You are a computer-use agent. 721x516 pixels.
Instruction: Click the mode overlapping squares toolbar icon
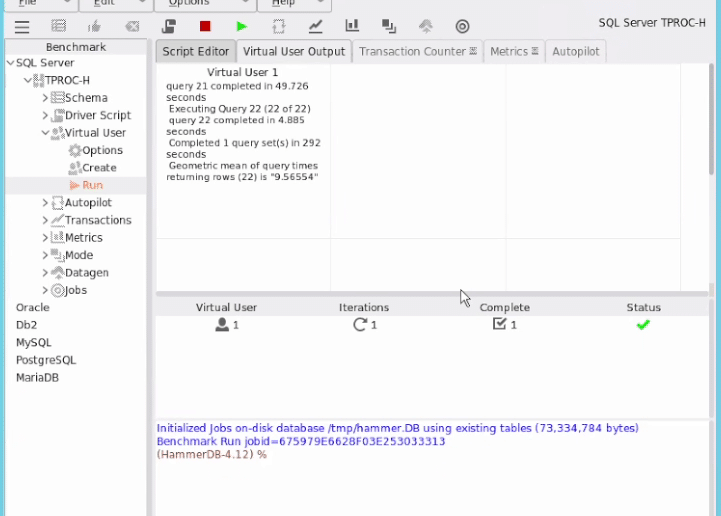(x=389, y=26)
